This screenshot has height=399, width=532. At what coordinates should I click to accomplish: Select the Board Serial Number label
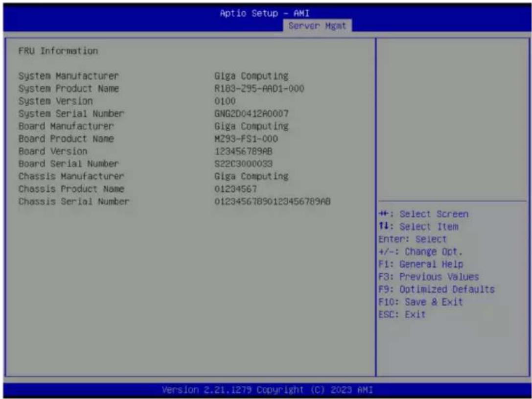click(69, 164)
